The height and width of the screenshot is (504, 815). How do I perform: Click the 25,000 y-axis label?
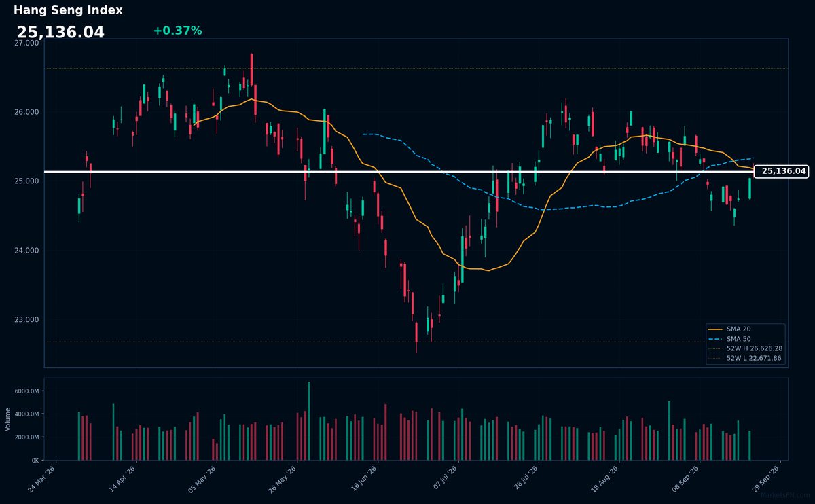pos(27,181)
